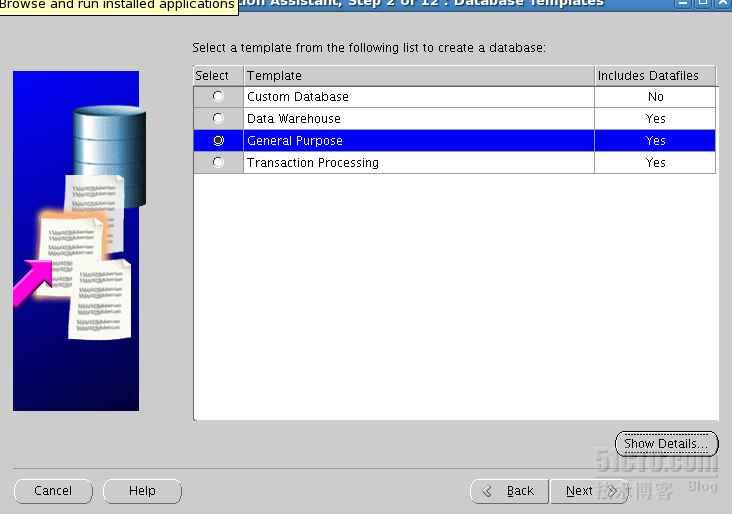
Task: Click the Yes value for General Purpose
Action: coord(655,141)
